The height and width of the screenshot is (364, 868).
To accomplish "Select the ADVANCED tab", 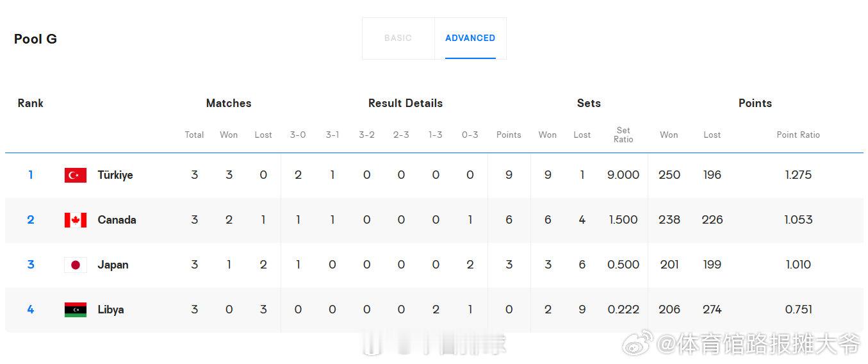I will pyautogui.click(x=470, y=38).
